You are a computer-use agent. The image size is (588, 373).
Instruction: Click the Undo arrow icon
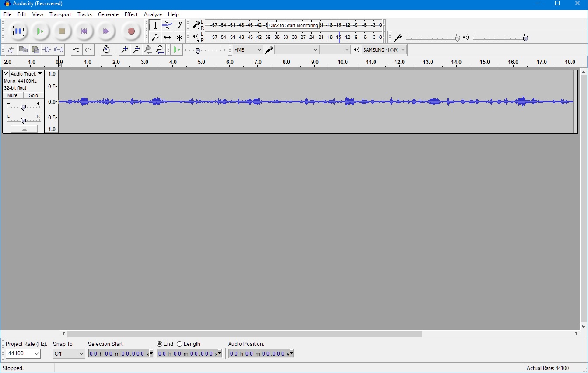(76, 50)
